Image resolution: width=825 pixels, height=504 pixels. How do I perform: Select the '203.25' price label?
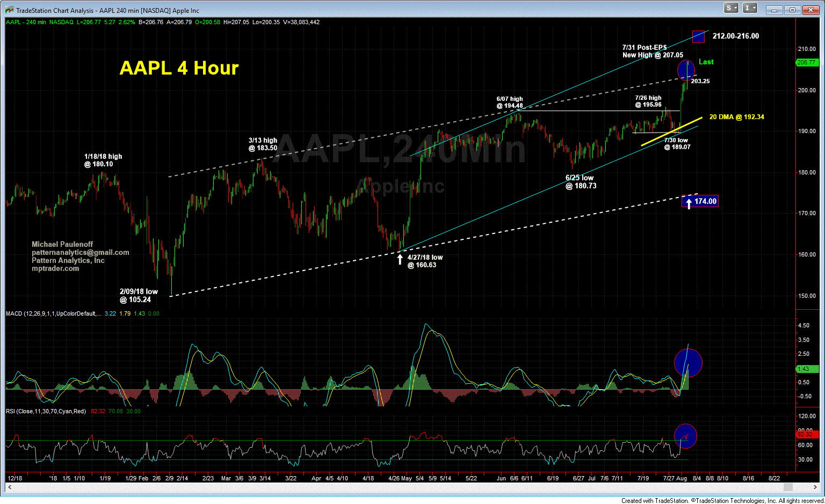pos(700,81)
